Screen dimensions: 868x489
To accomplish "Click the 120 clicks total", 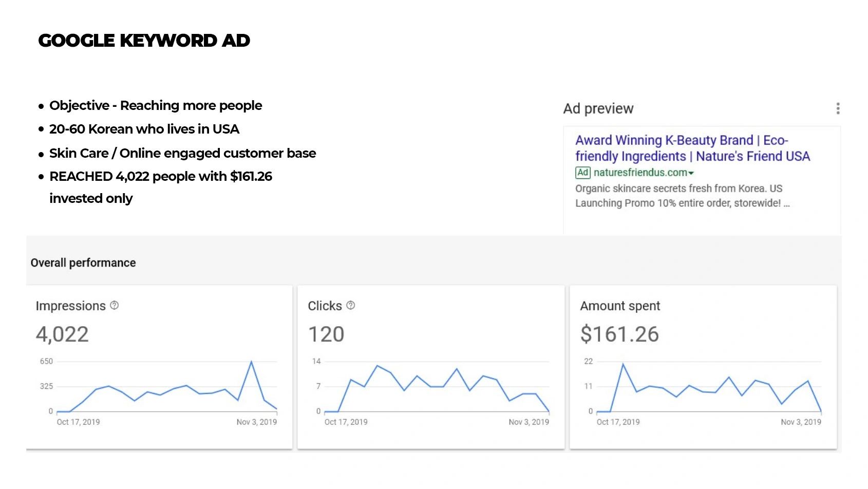I will 326,334.
